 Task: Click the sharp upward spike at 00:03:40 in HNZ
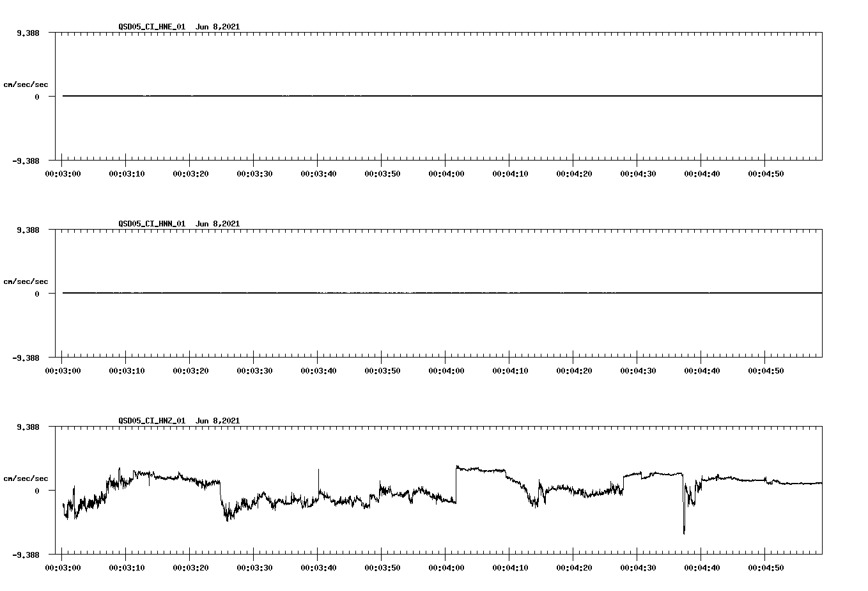[x=319, y=480]
